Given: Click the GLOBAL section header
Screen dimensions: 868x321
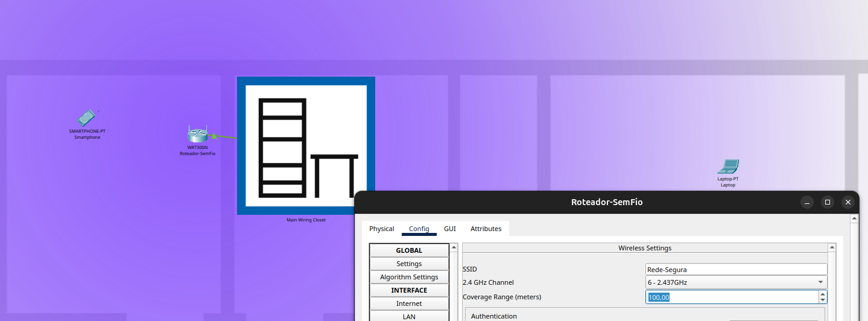Looking at the screenshot, I should coord(409,250).
